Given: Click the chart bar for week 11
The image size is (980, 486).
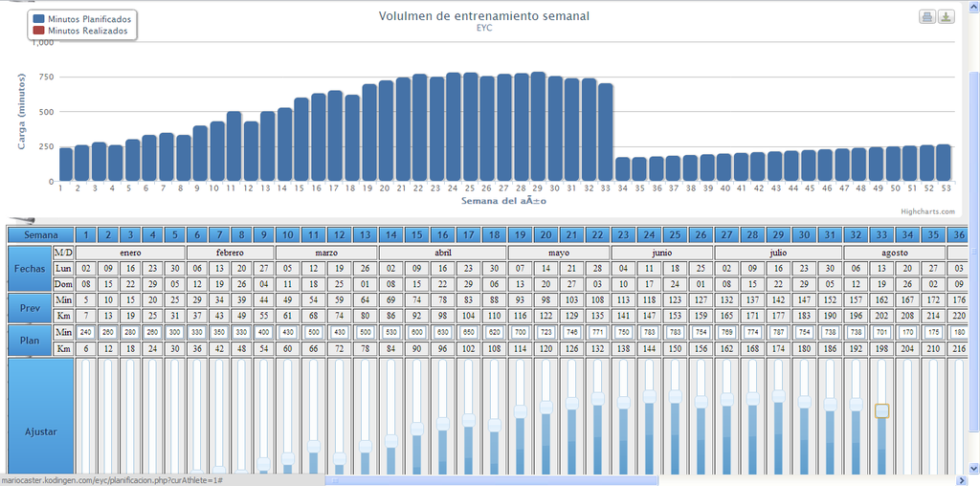Looking at the screenshot, I should [x=234, y=145].
